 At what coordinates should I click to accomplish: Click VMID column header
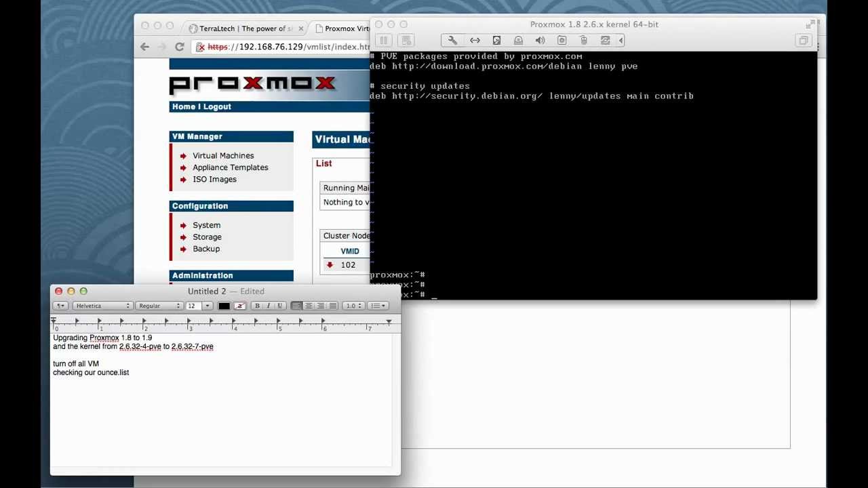[x=350, y=251]
